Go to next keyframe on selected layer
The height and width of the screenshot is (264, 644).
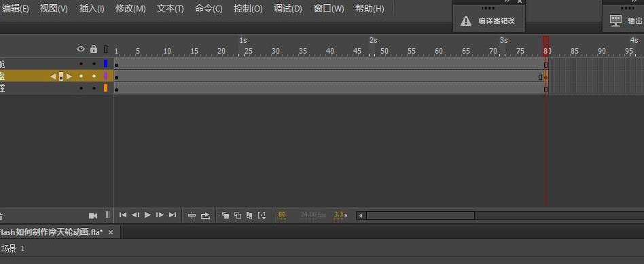coord(69,77)
